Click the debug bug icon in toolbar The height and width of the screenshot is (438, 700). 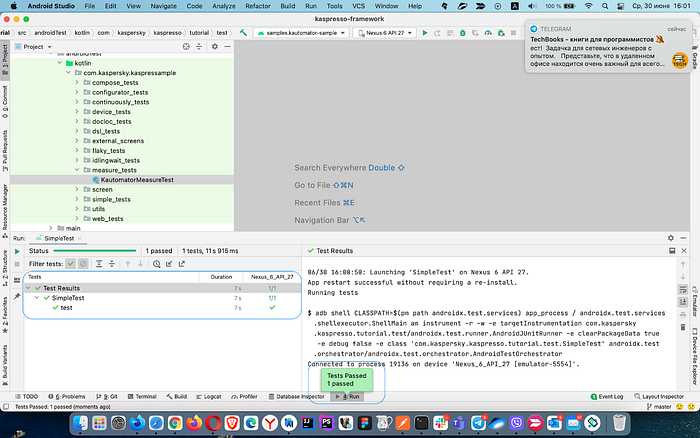[462, 33]
